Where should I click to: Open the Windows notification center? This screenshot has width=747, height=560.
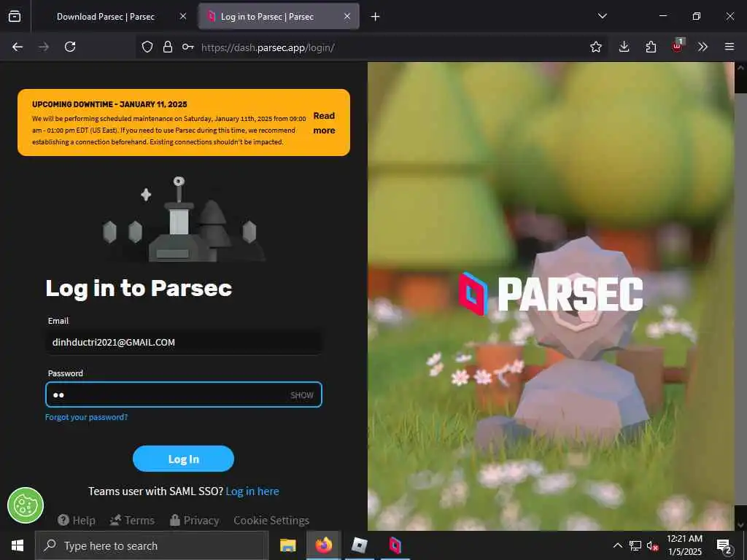[x=724, y=546]
